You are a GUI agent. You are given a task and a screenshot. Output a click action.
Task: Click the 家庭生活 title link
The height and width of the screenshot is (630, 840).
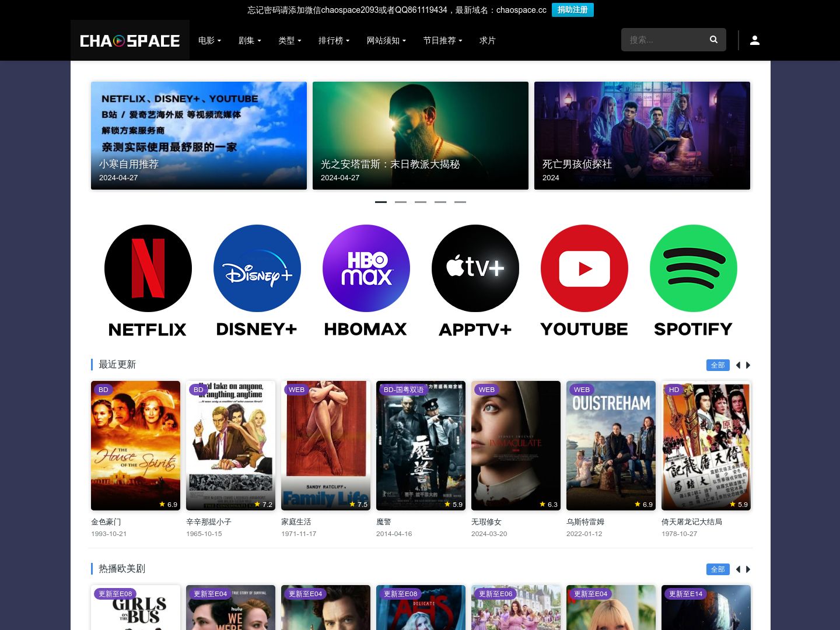[x=296, y=522]
